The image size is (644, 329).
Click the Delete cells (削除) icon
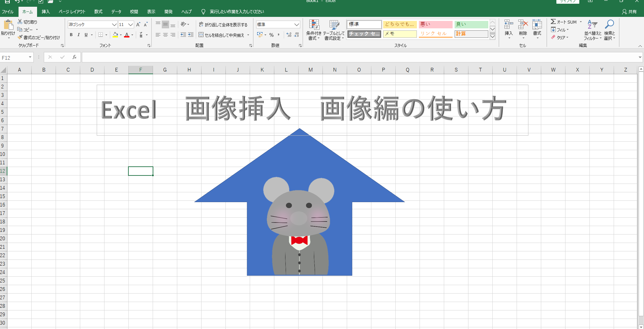(x=523, y=25)
